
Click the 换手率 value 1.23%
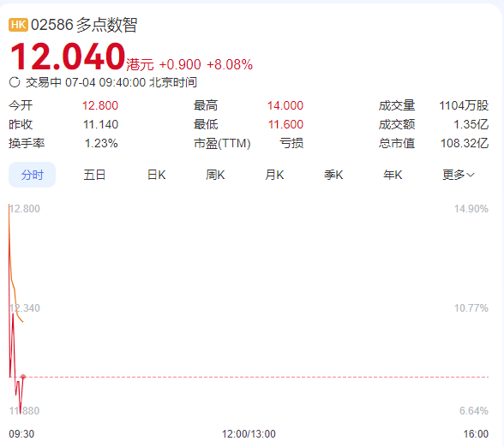click(x=101, y=143)
